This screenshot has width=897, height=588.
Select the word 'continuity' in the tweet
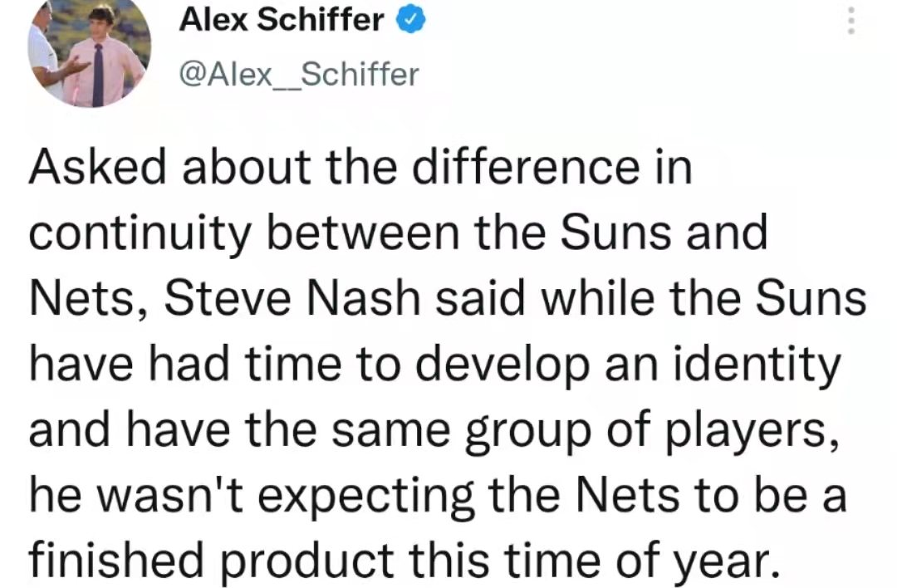140,234
